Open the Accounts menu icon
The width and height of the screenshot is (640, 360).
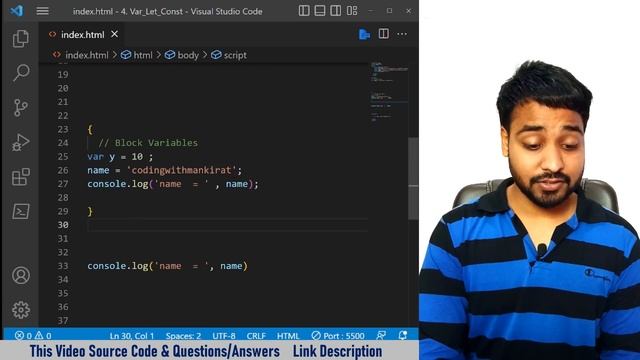click(21, 275)
